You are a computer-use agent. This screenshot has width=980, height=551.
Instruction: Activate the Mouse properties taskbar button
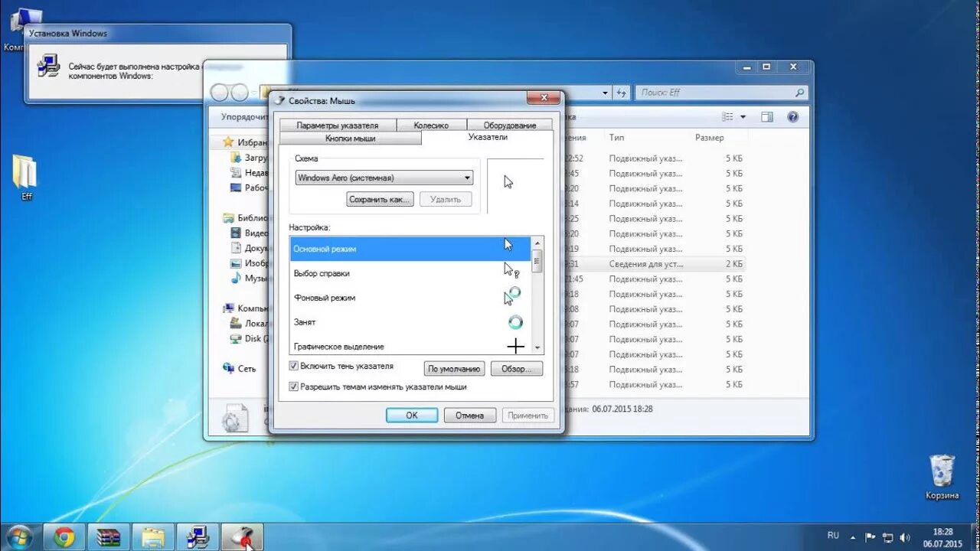pyautogui.click(x=242, y=537)
